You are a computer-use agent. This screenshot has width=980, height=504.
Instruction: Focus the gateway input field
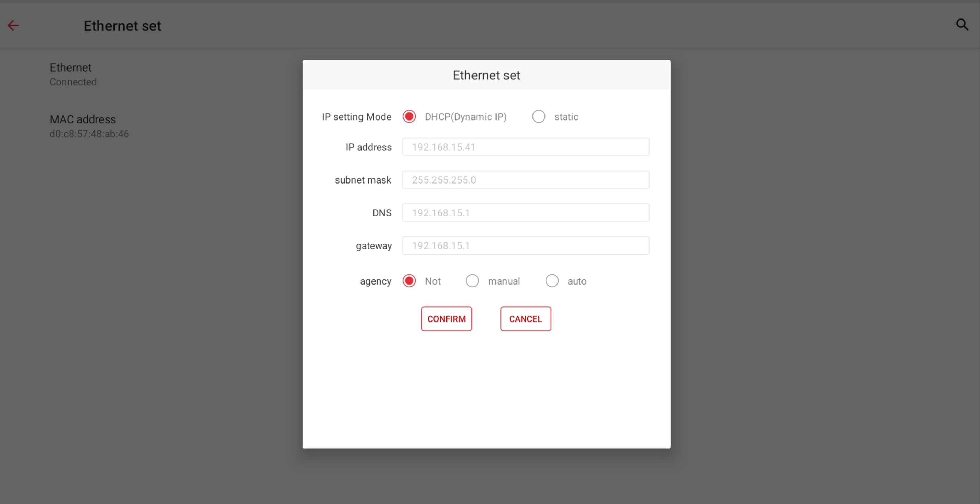point(525,245)
